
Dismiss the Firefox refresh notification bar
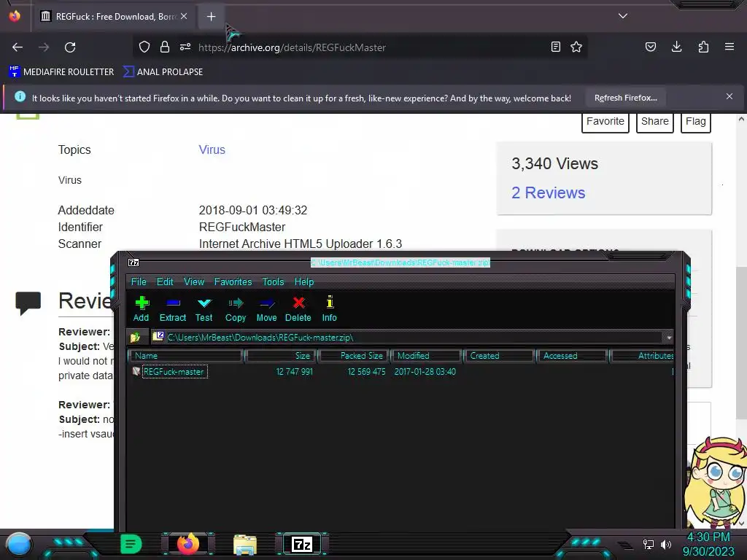pyautogui.click(x=729, y=97)
